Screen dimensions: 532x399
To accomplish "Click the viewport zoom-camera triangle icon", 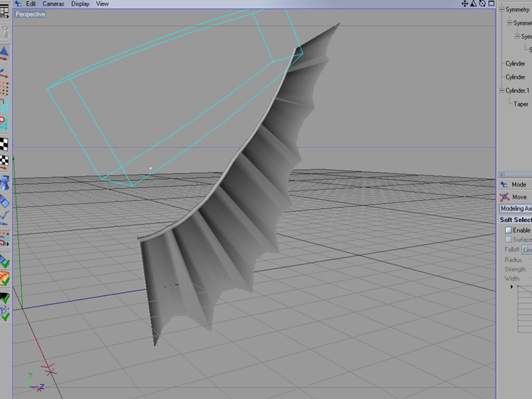I will (x=473, y=4).
